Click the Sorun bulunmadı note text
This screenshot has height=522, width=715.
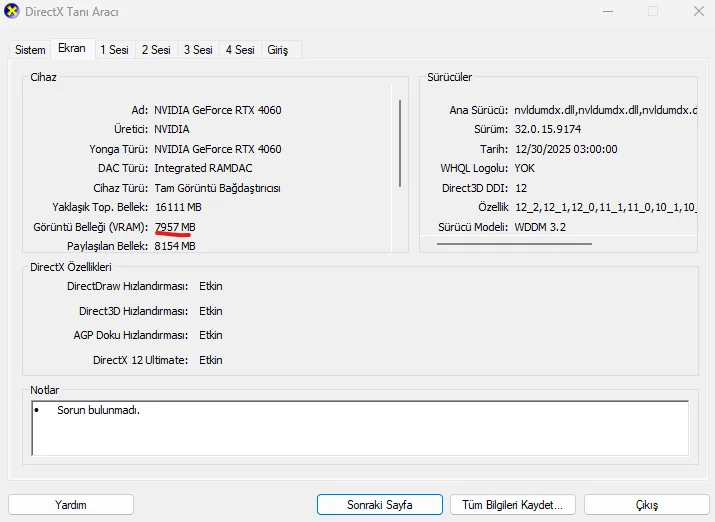[x=98, y=410]
